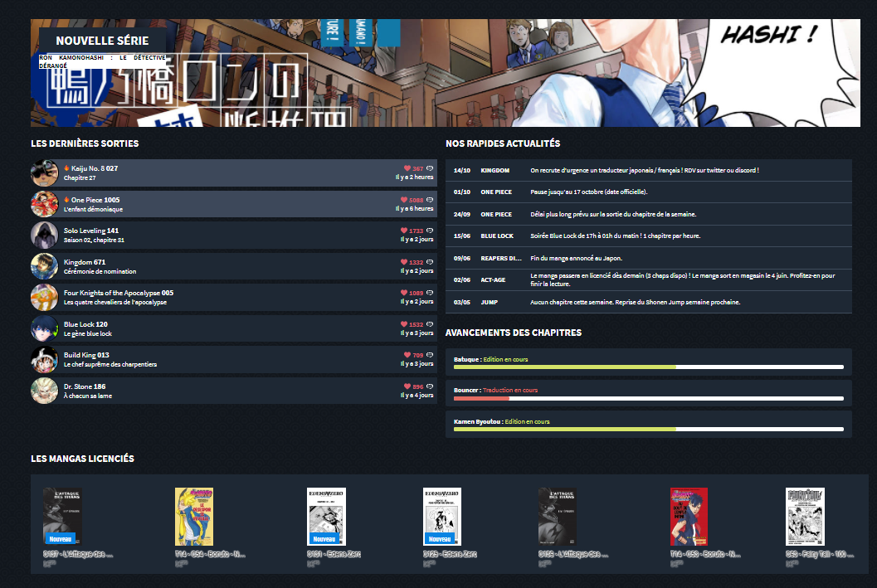The image size is (877, 588).
Task: Click the flame icon beside One Piece 1005
Action: (x=66, y=200)
